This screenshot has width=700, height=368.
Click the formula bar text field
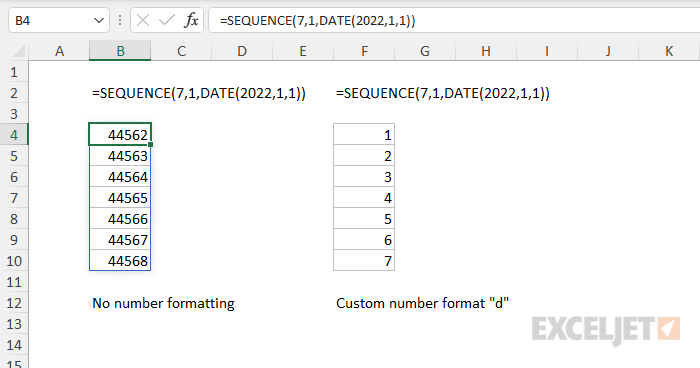point(454,21)
